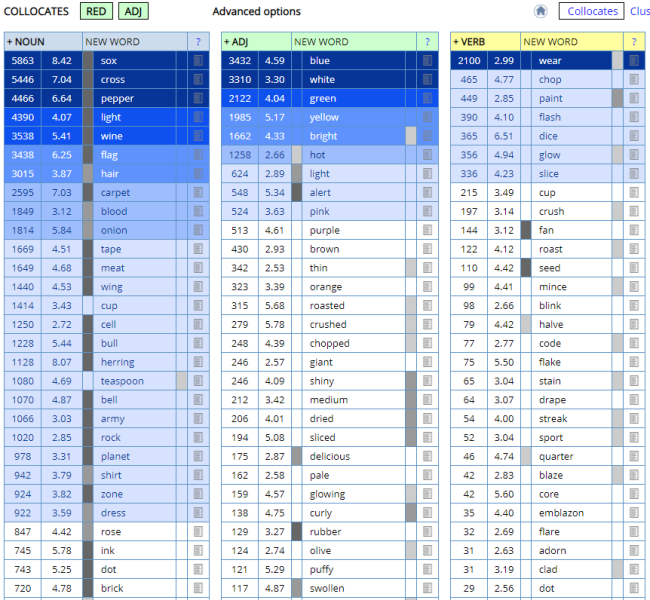Screen dimensions: 650x600
Task: Open help question mark for verbs
Action: click(634, 42)
